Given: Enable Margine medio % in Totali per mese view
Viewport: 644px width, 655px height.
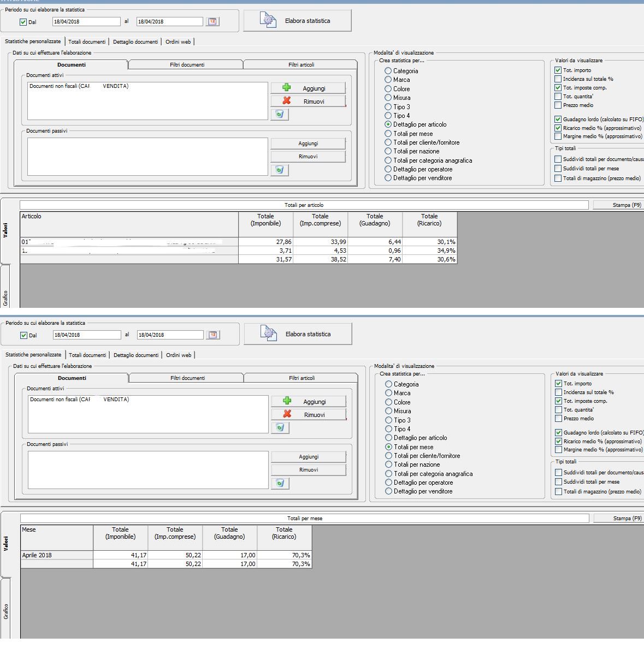Looking at the screenshot, I should click(x=558, y=450).
